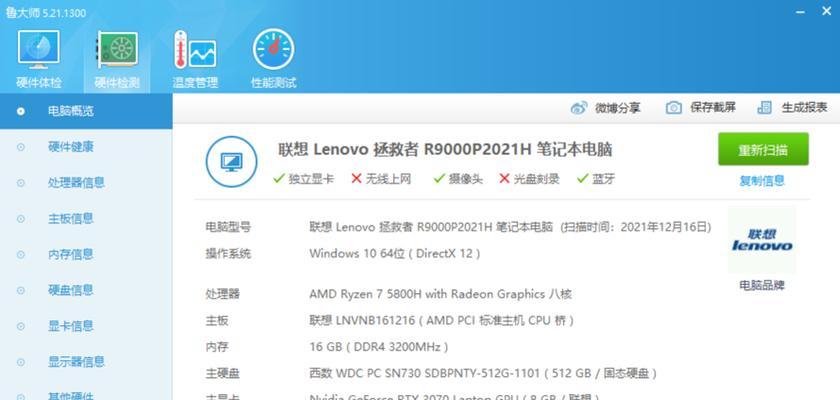Click the 电脑品牌 caption under the logo
This screenshot has height=400, width=840.
click(762, 285)
